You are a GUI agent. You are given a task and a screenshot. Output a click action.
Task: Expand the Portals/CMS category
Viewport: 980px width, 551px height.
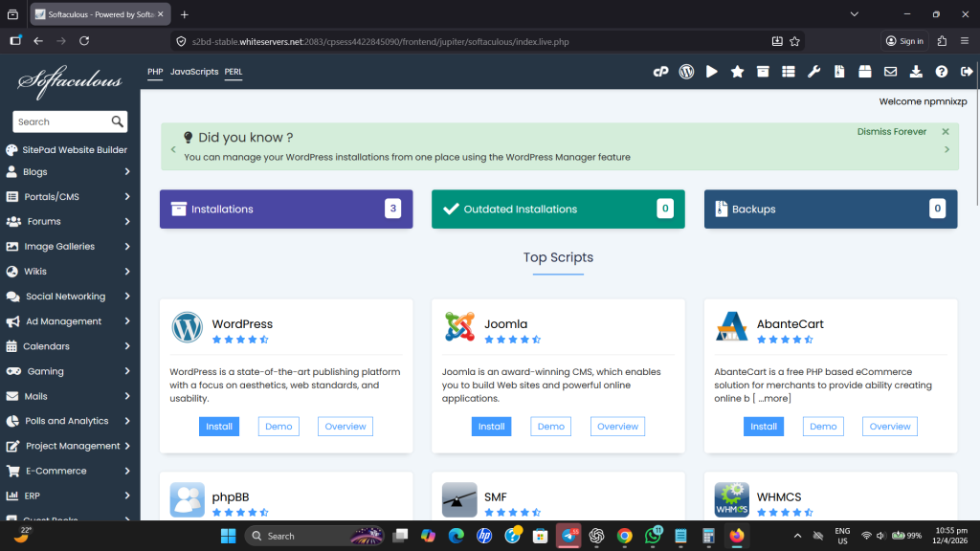[x=70, y=197]
